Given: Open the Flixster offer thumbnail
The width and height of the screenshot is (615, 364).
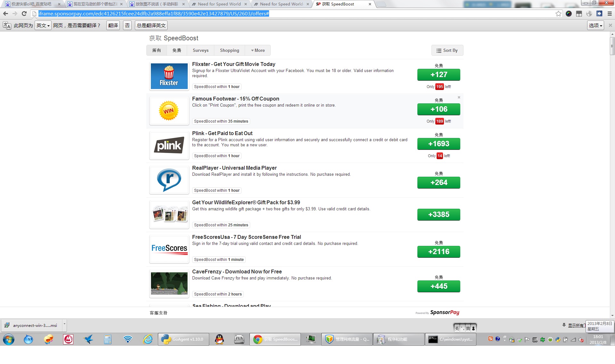Looking at the screenshot, I should (x=169, y=77).
